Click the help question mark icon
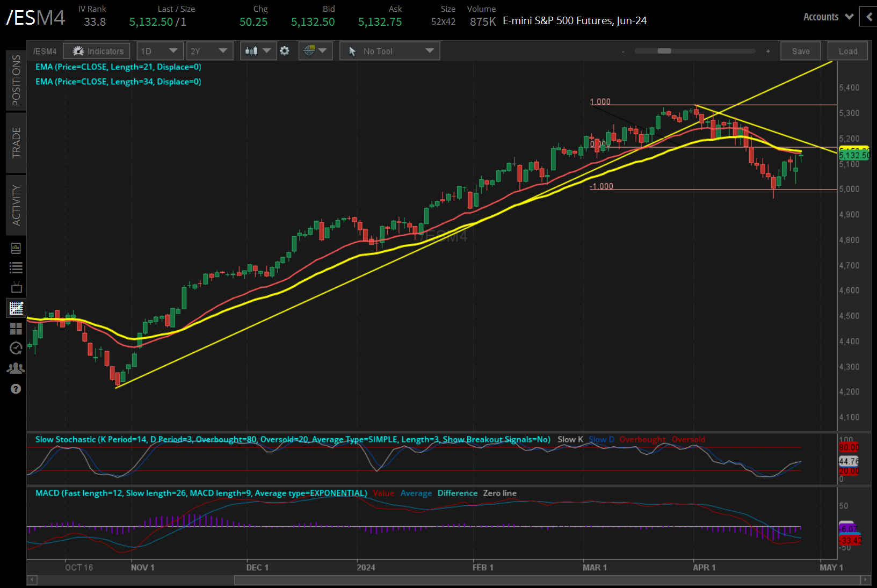The width and height of the screenshot is (877, 588). coord(16,389)
